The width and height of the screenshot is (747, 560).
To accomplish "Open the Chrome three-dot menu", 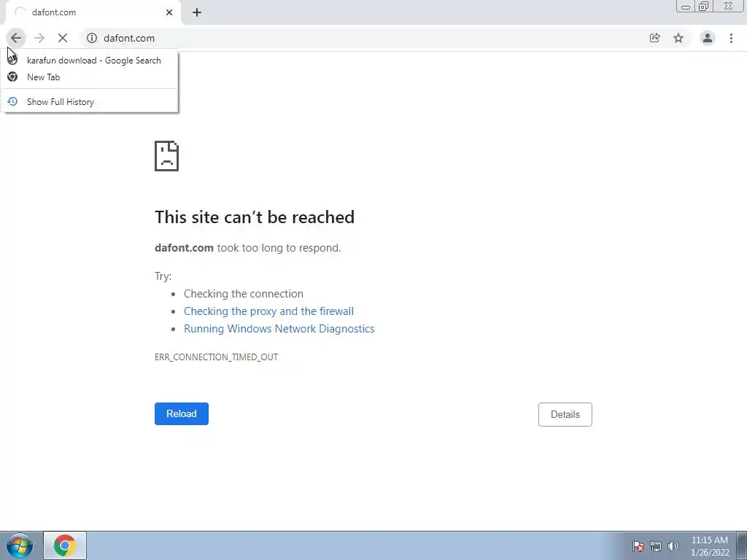I will [x=731, y=38].
